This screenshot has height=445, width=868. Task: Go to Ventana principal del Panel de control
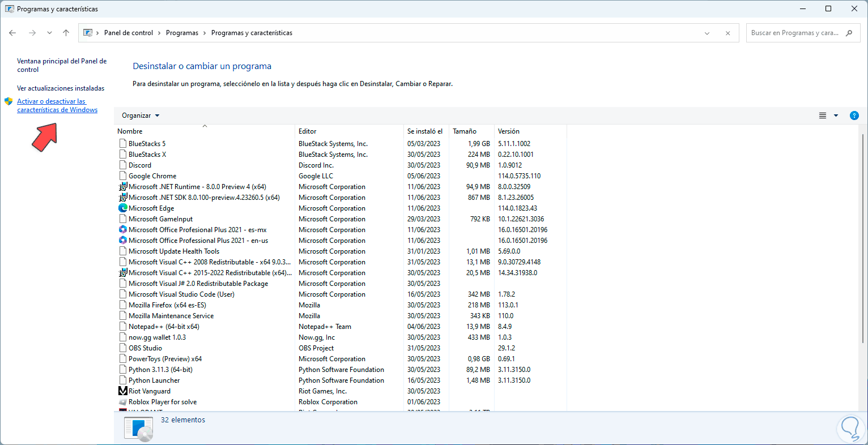[61, 65]
